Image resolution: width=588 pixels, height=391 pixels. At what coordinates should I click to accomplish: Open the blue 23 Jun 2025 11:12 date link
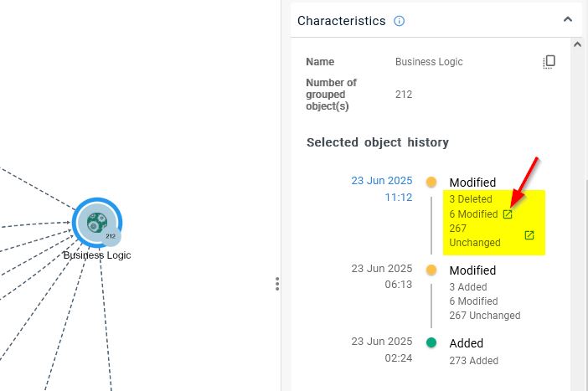(x=382, y=188)
